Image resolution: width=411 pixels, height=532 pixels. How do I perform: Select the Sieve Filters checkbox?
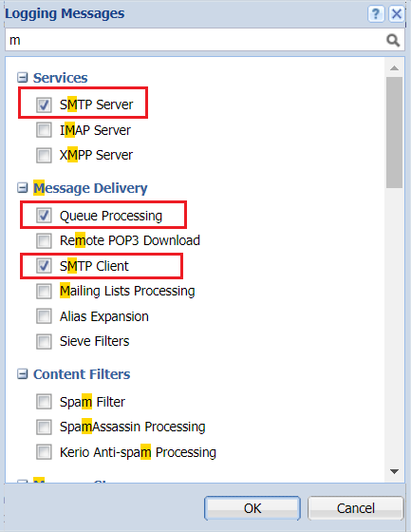coord(44,341)
